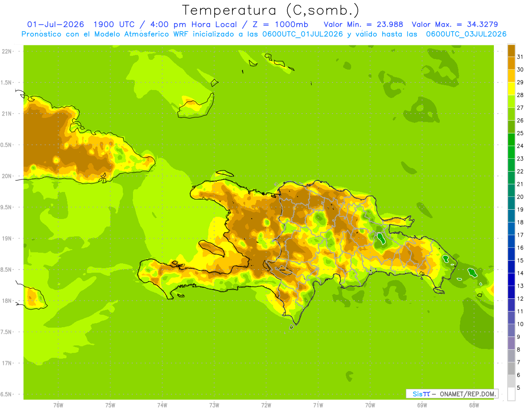This screenshot has height=411, width=532.
Task: Click legend value "25"
Action: pyautogui.click(x=520, y=133)
